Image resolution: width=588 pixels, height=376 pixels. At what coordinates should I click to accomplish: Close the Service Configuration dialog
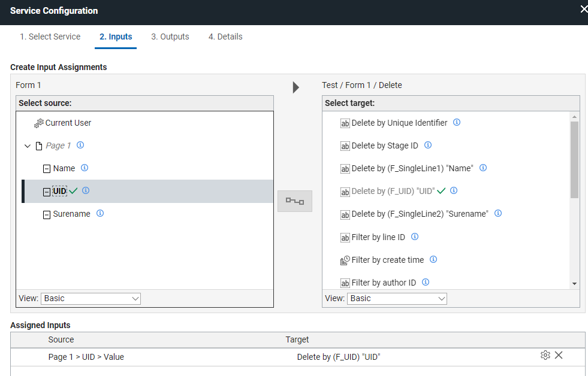[584, 10]
